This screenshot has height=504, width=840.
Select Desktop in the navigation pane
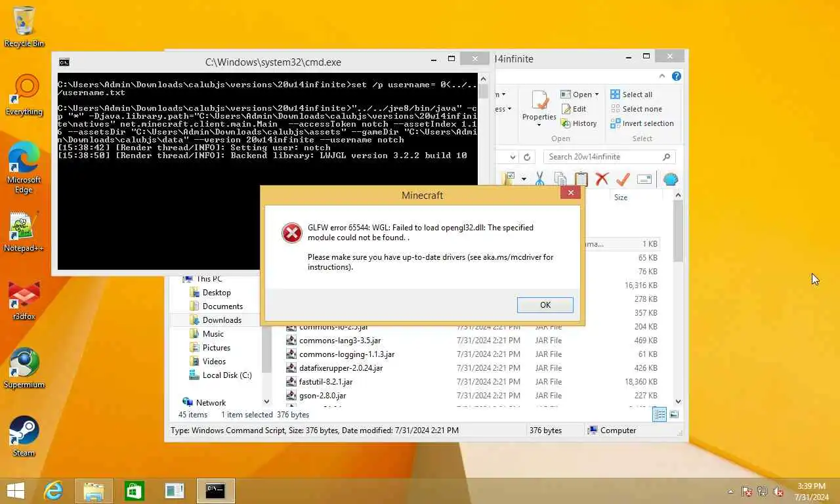point(217,293)
